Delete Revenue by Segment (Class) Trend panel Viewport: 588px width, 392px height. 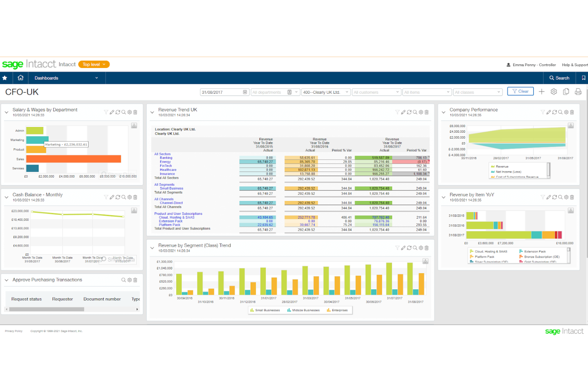pyautogui.click(x=427, y=248)
